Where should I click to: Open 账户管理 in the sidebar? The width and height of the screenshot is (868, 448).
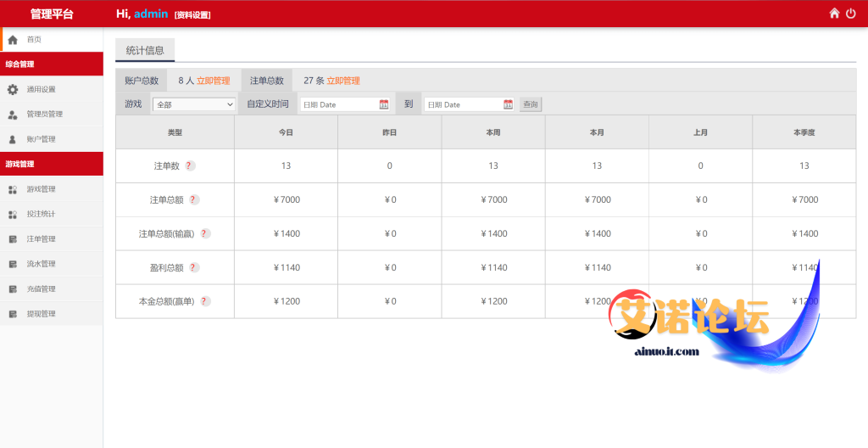pyautogui.click(x=41, y=139)
